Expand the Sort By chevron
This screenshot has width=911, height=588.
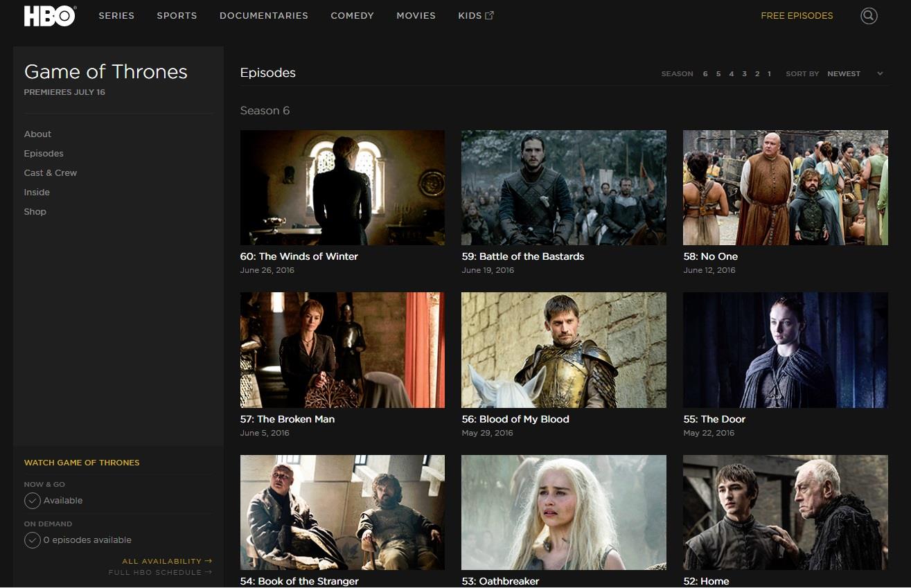coord(880,73)
